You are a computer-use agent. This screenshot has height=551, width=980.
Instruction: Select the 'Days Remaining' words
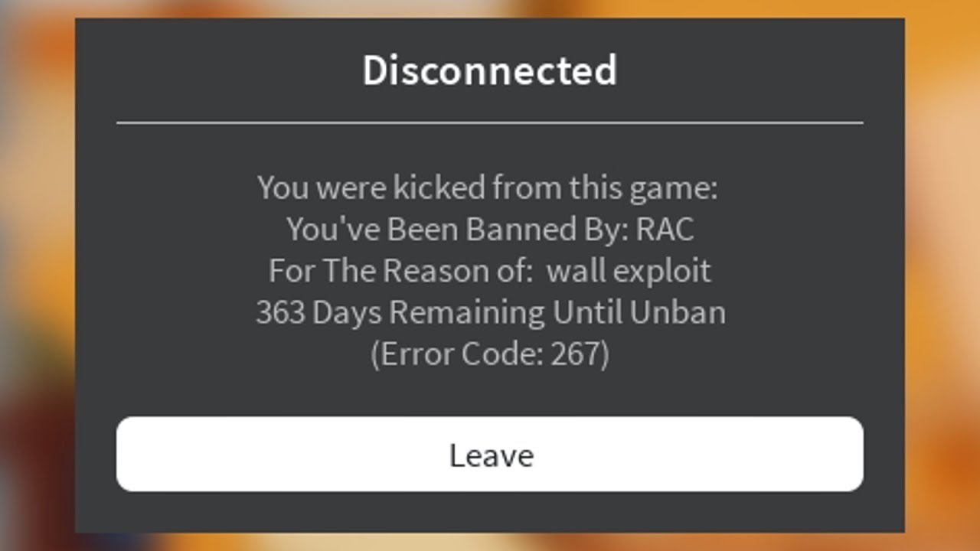429,314
